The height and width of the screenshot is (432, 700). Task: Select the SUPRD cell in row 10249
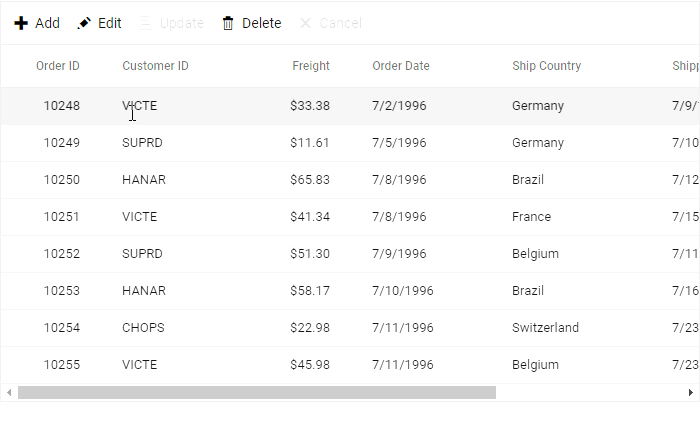[142, 143]
